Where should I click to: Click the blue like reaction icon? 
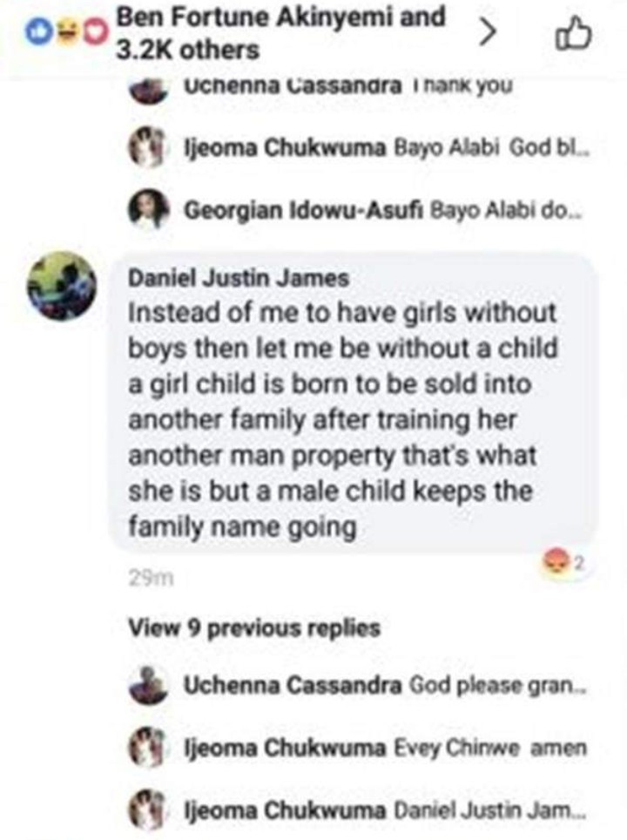[38, 33]
